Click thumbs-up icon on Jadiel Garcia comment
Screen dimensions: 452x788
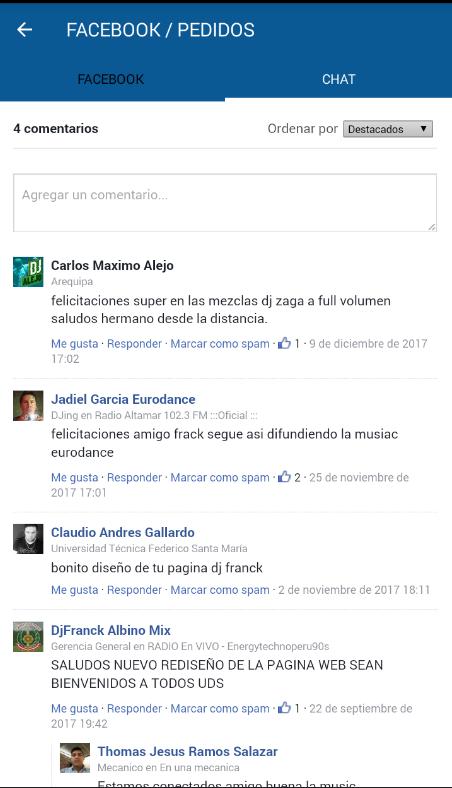(x=285, y=477)
